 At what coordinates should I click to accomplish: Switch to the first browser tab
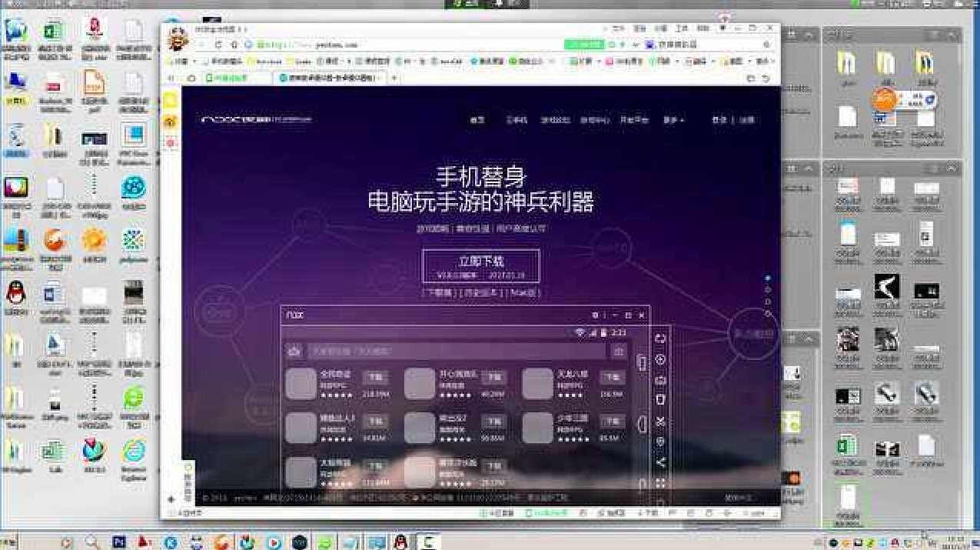coord(231,77)
